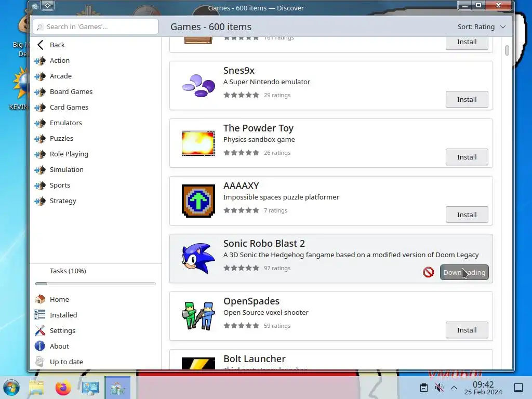This screenshot has width=532, height=399.
Task: Click the Role Playing category icon
Action: (x=40, y=154)
